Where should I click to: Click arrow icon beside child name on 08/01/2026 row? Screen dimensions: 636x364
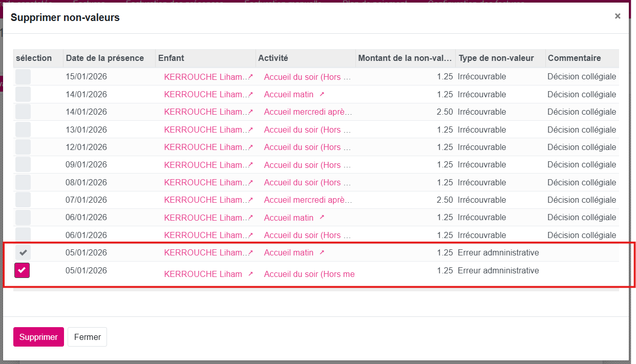click(250, 182)
